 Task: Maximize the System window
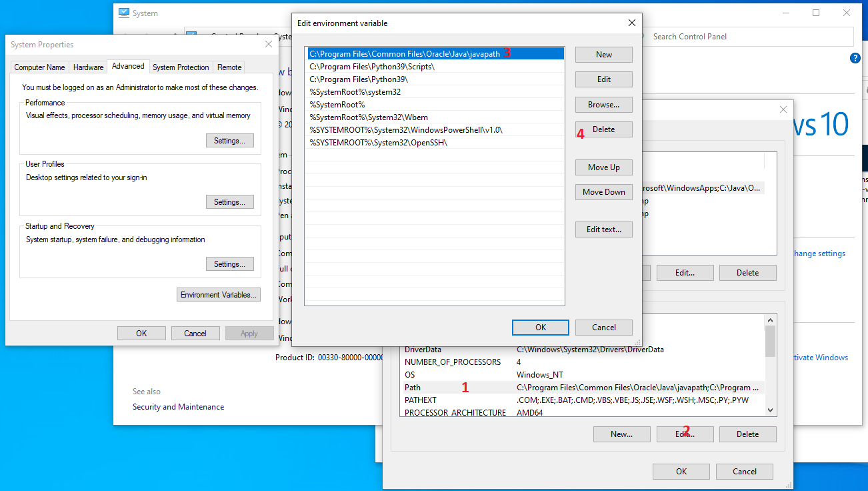pos(816,13)
